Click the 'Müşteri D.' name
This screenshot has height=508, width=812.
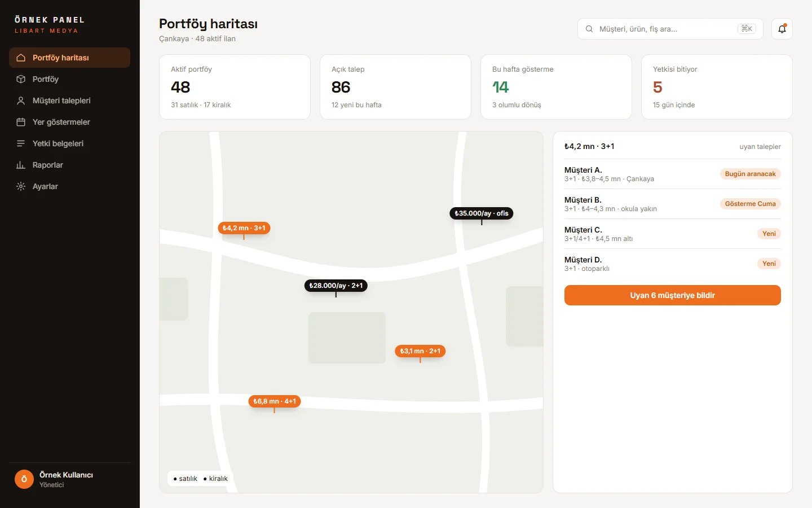click(x=583, y=260)
